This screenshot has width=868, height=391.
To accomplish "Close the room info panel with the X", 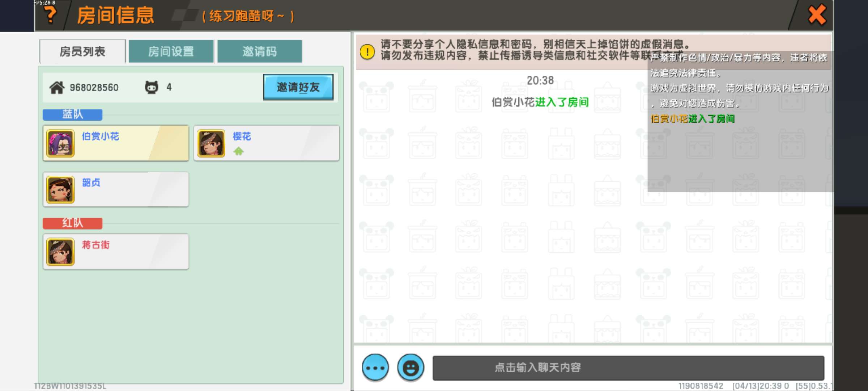I will (817, 15).
